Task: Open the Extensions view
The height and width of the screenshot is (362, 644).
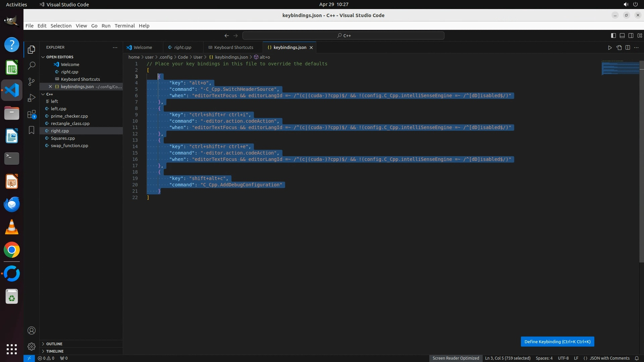Action: coord(32,114)
